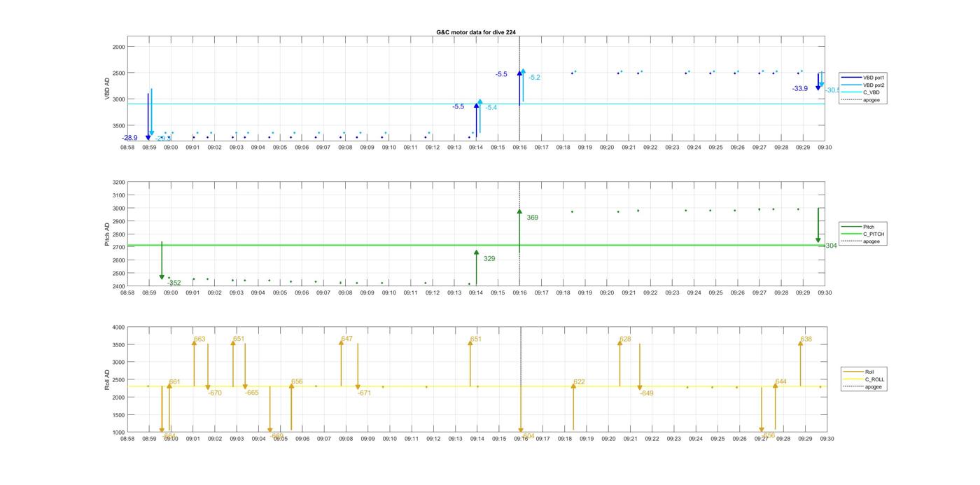The image size is (980, 485).
Task: Click the "661" roll move label
Action: click(x=174, y=382)
